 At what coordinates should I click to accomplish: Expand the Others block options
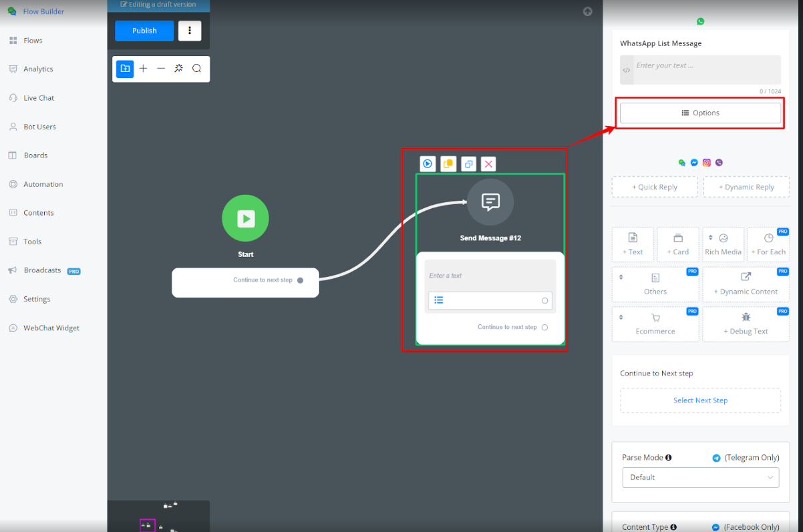(655, 284)
